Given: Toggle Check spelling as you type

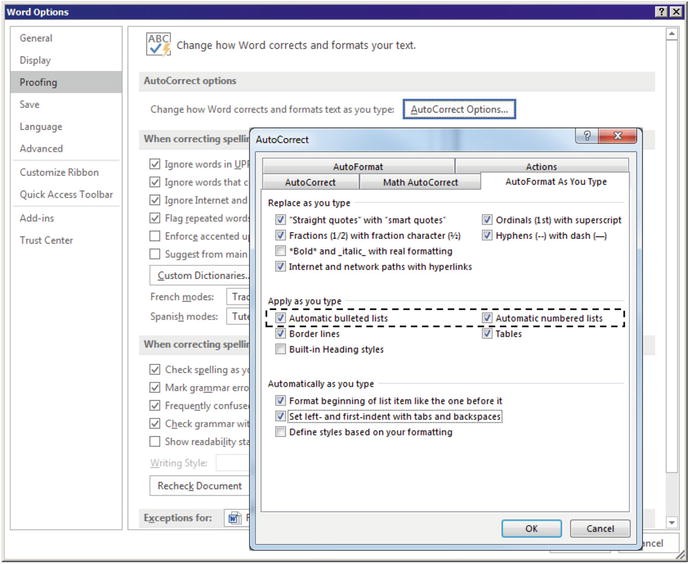Looking at the screenshot, I should coord(154,370).
